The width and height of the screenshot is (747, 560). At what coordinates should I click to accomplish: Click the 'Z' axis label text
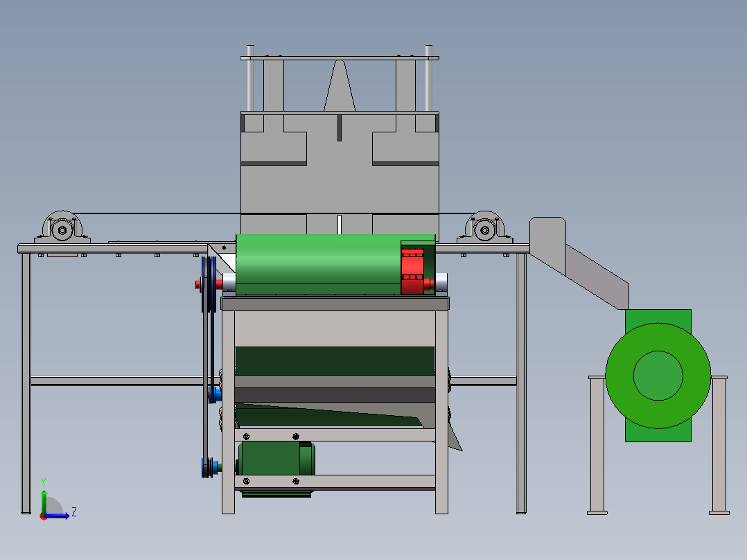[x=74, y=512]
